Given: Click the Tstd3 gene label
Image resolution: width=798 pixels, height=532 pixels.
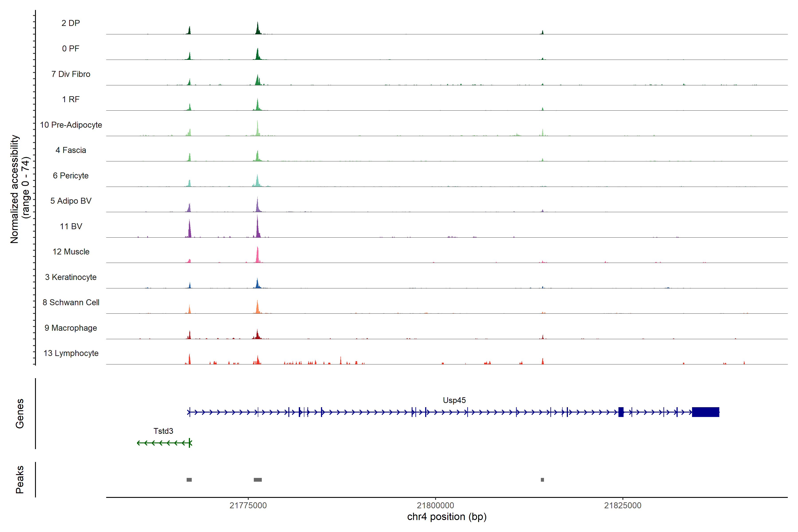Looking at the screenshot, I should tap(163, 431).
